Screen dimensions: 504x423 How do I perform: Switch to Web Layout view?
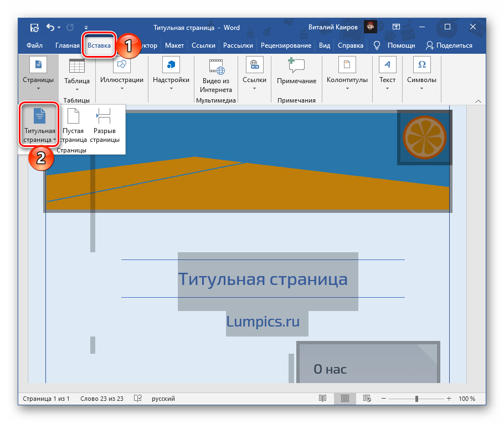click(367, 399)
